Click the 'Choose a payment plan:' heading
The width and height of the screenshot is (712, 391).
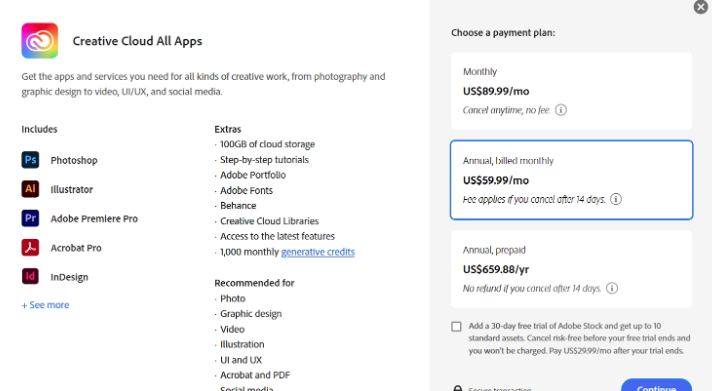click(503, 33)
